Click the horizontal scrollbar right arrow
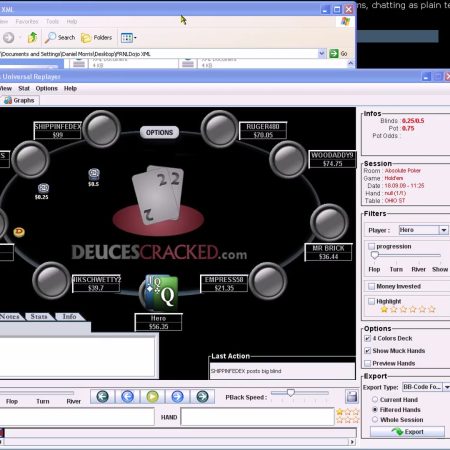The image size is (450, 450). [x=352, y=442]
